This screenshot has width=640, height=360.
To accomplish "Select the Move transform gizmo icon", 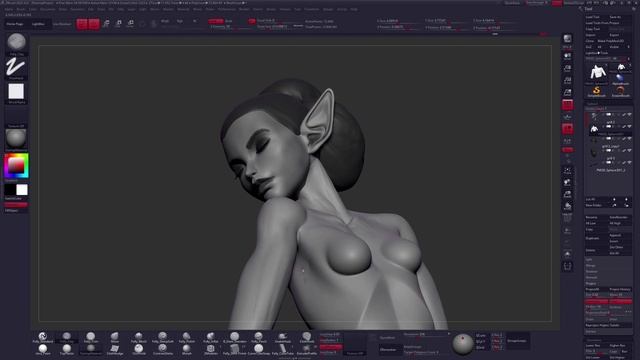I will tap(106, 24).
